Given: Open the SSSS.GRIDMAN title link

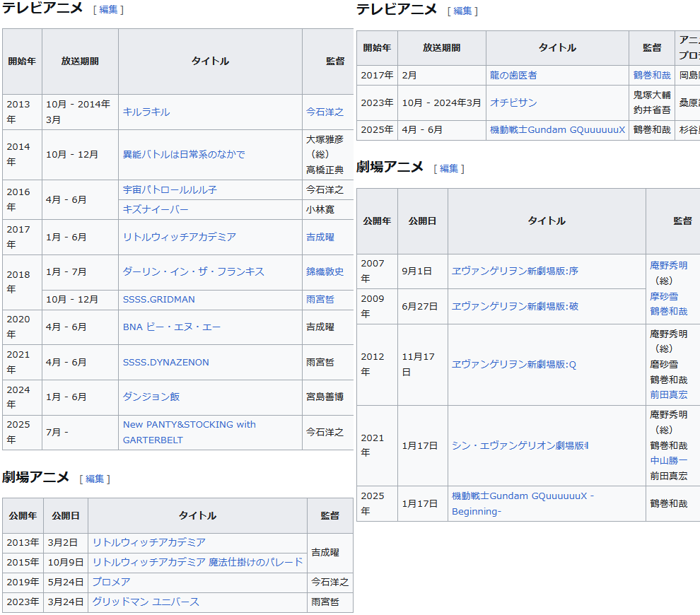Looking at the screenshot, I should [x=159, y=300].
